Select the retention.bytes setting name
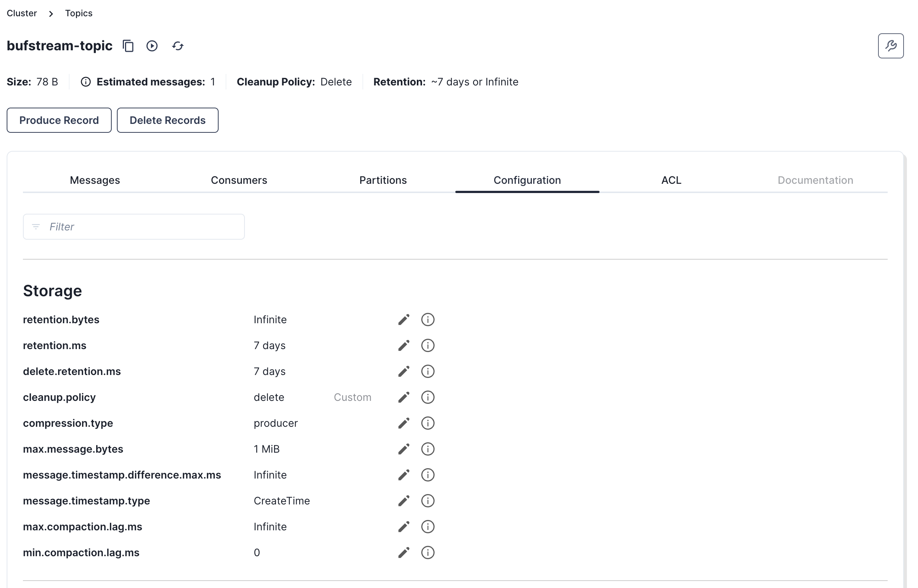The width and height of the screenshot is (918, 588). tap(61, 320)
